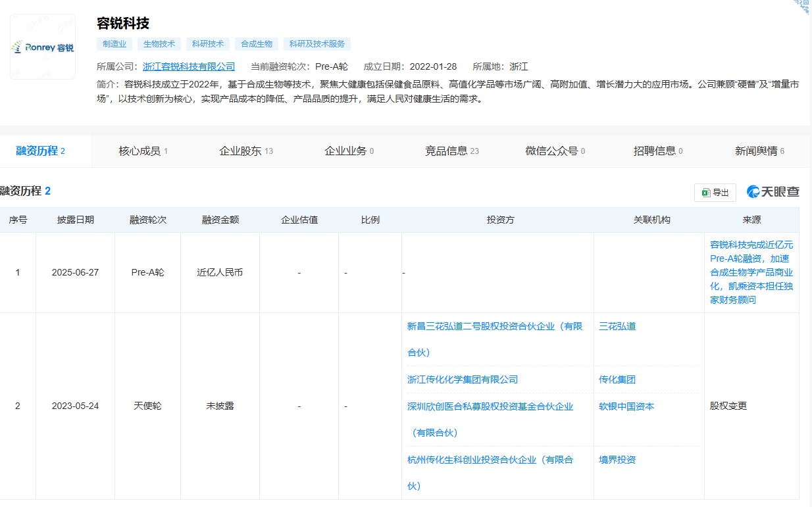Click the 天使轮 round cell

coord(147,406)
